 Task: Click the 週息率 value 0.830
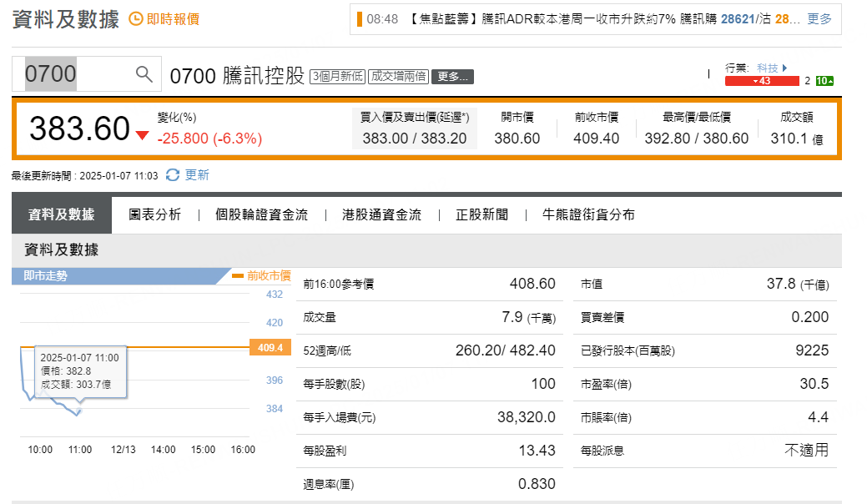[537, 483]
